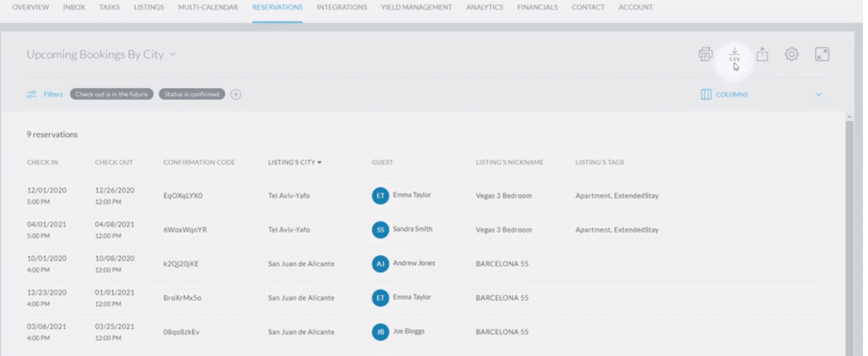Click the Columns grid icon
The height and width of the screenshot is (356, 868).
(x=706, y=95)
